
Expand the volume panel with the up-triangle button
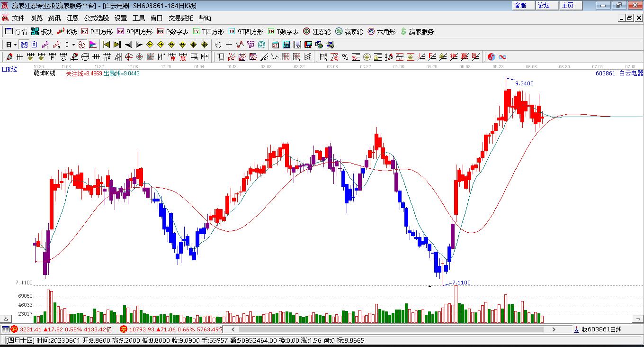(x=6, y=319)
